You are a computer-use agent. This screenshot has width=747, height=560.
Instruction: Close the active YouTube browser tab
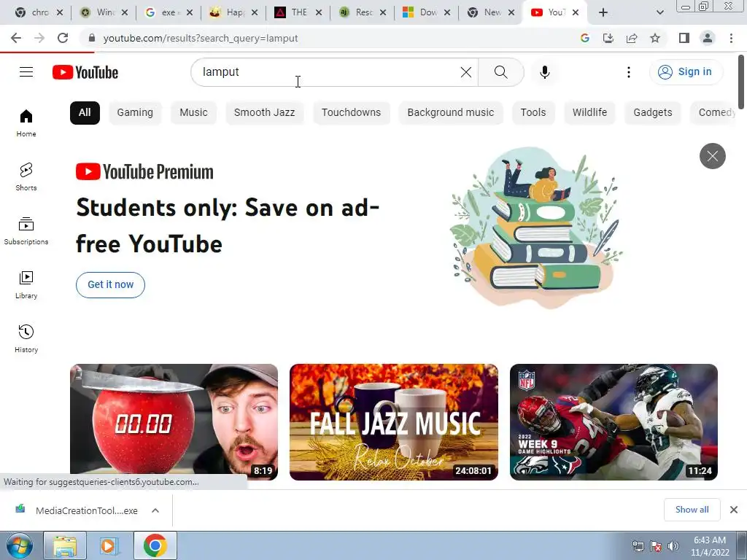576,12
